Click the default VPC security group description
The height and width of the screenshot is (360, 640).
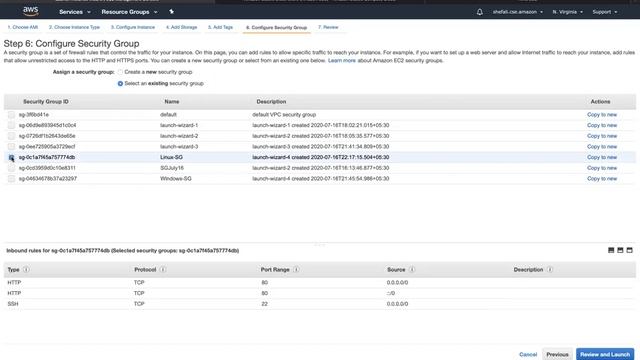(284, 115)
